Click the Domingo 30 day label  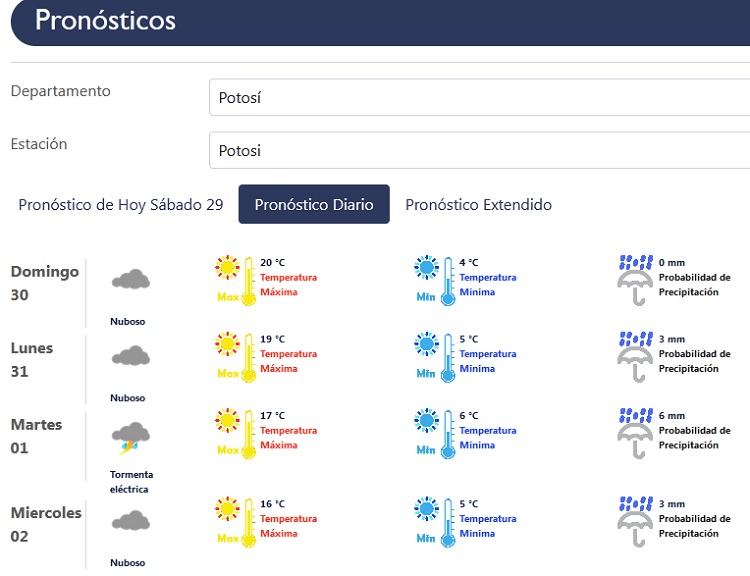click(x=44, y=283)
